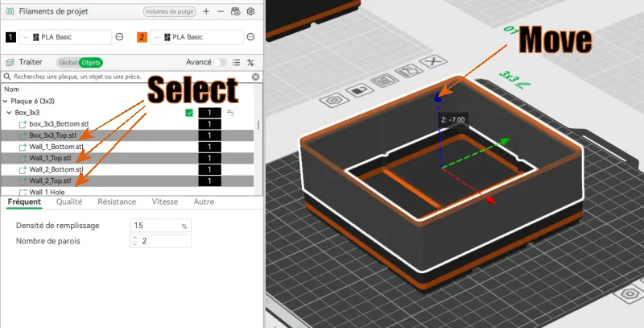Change filament for Box_3x3 object row
The height and width of the screenshot is (328, 644).
click(x=209, y=113)
